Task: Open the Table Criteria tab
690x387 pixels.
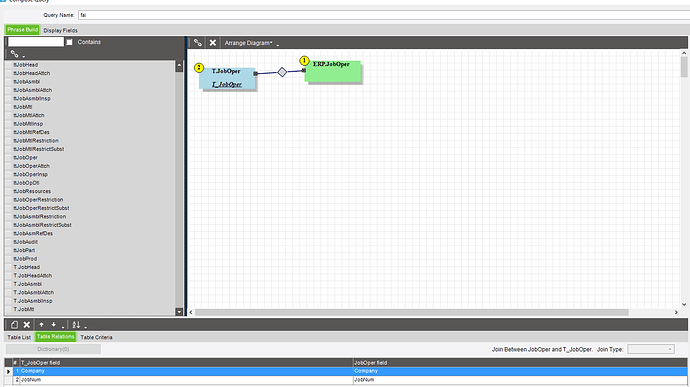Action: tap(96, 337)
